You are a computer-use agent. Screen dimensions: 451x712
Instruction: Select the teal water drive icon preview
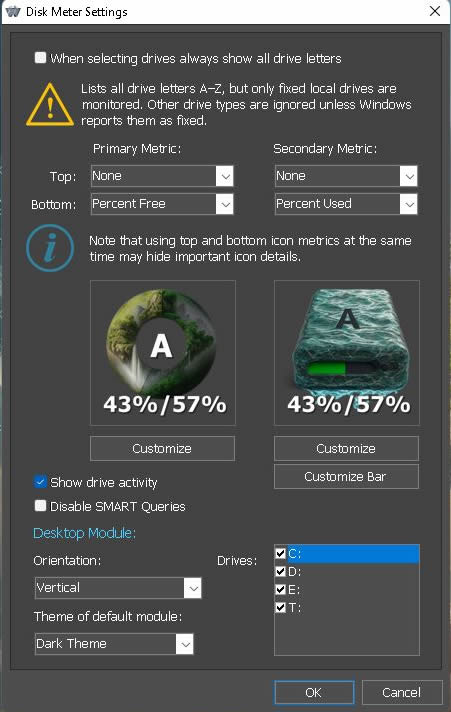tap(347, 352)
